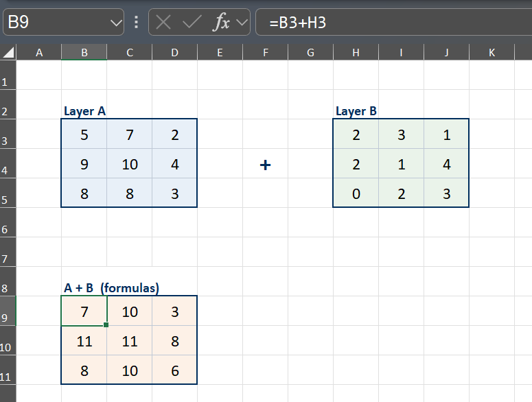This screenshot has width=532, height=402.
Task: Expand the dropdown arrow next to fx
Action: coord(242,23)
